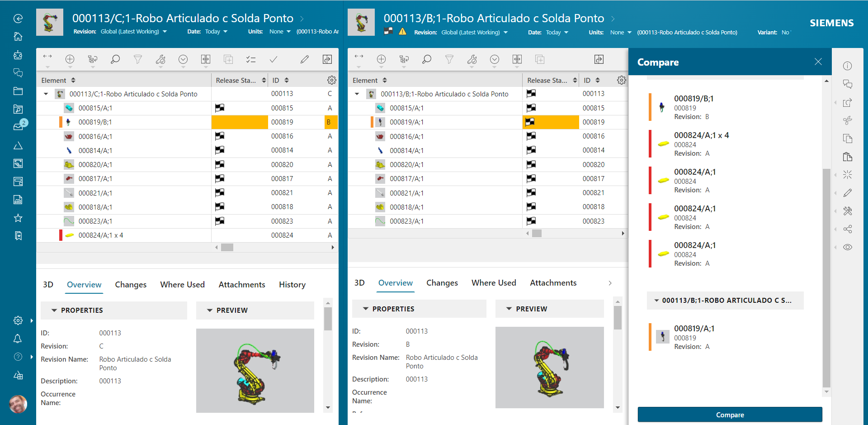Toggle the eye visibility icon in right sidebar
This screenshot has height=425, width=868.
click(847, 247)
